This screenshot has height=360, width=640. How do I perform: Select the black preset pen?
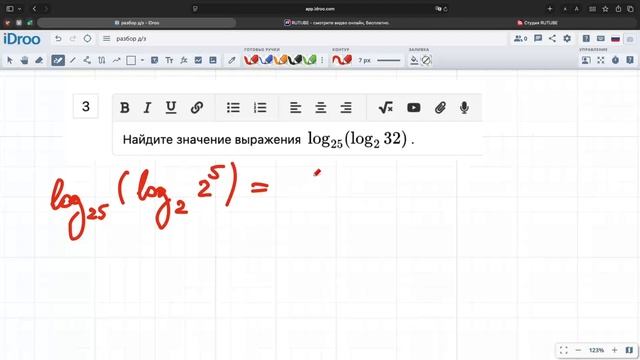[295, 60]
